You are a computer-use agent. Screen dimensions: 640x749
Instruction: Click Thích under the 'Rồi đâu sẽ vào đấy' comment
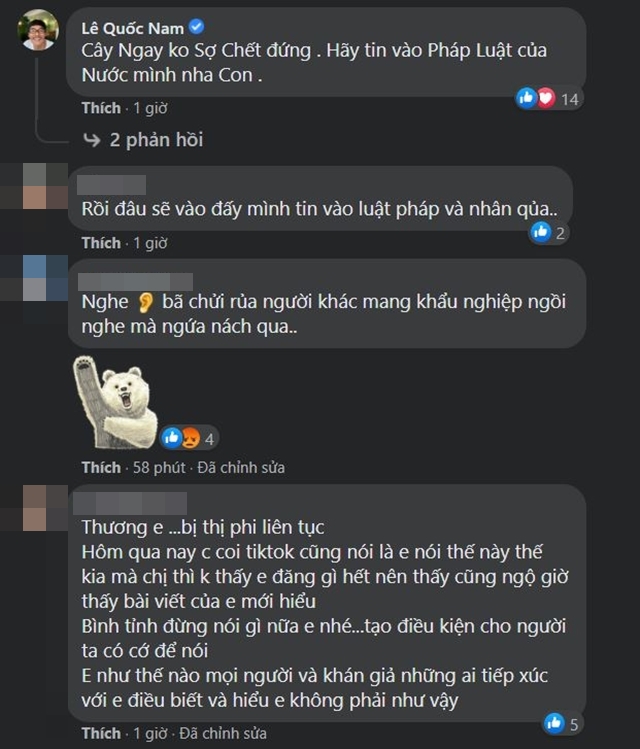tap(101, 243)
